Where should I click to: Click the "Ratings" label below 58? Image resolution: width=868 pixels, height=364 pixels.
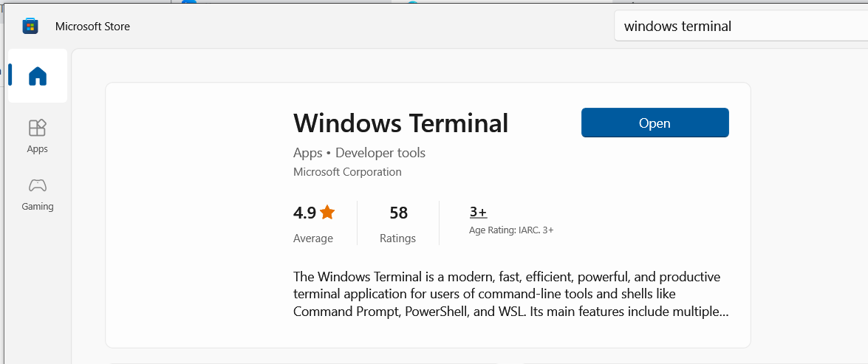click(397, 238)
